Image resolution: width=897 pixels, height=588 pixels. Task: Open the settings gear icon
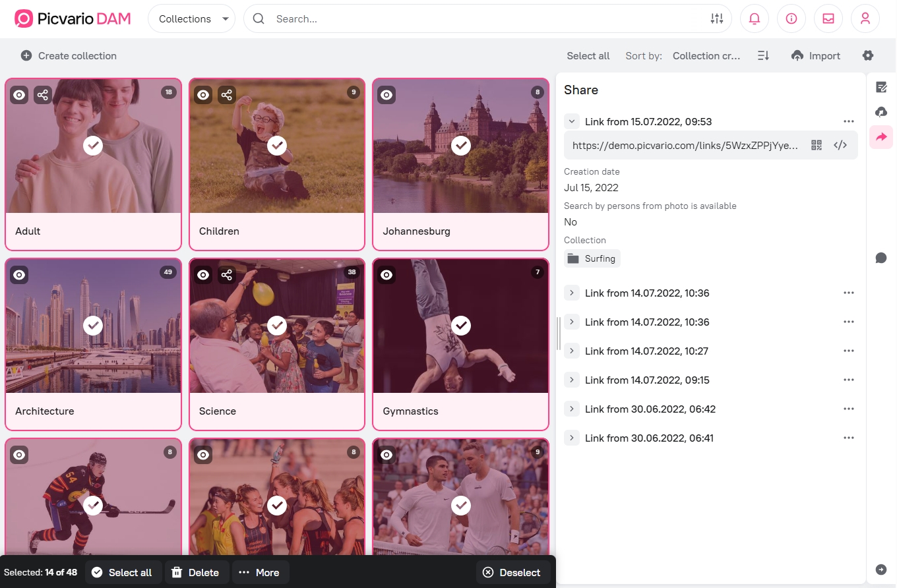pos(868,55)
